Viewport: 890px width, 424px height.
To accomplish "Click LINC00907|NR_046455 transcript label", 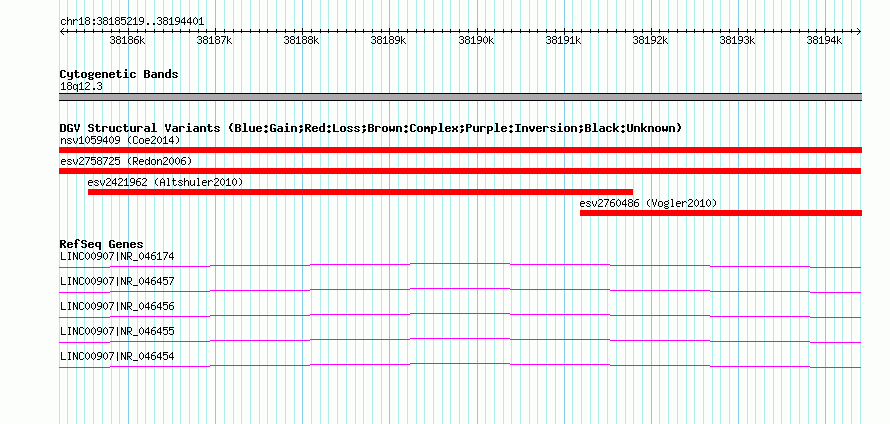I will [117, 331].
